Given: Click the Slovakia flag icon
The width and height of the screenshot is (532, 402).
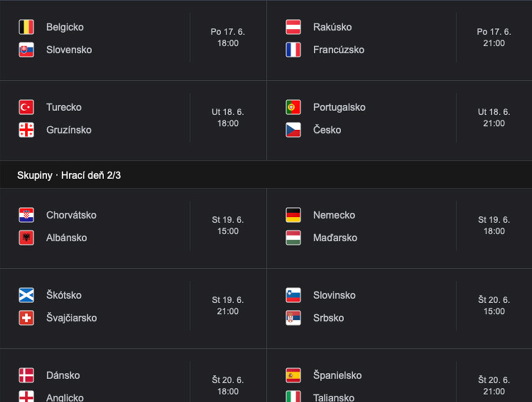Looking at the screenshot, I should pos(26,50).
